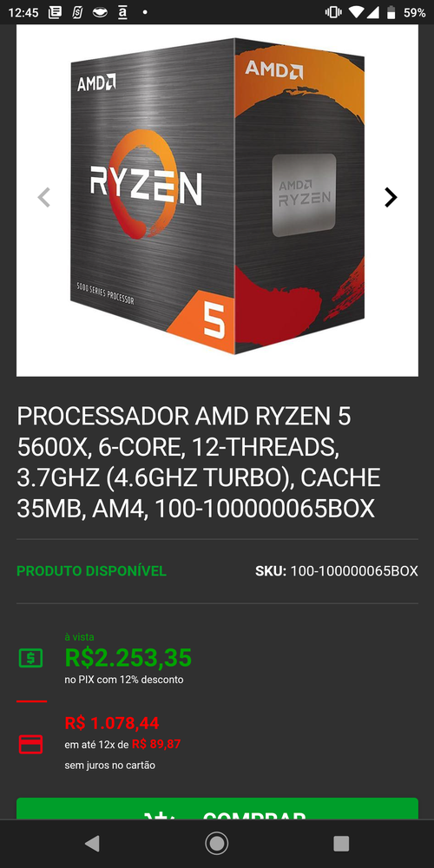Tap the red credit card icon
Image resolution: width=434 pixels, height=868 pixels.
[x=31, y=744]
